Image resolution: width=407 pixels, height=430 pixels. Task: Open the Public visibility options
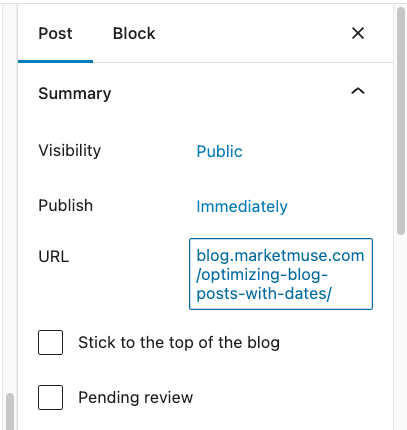[x=219, y=151]
